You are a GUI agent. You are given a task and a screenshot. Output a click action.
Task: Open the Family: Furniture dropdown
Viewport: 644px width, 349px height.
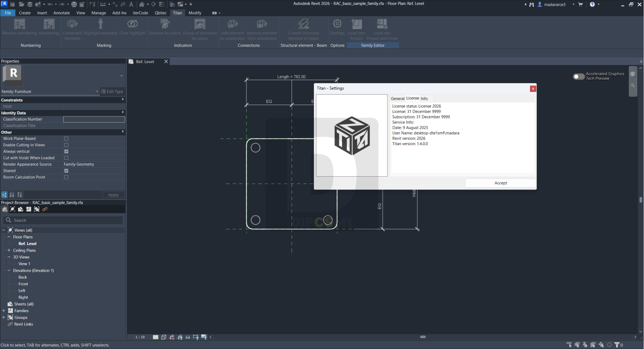click(50, 91)
